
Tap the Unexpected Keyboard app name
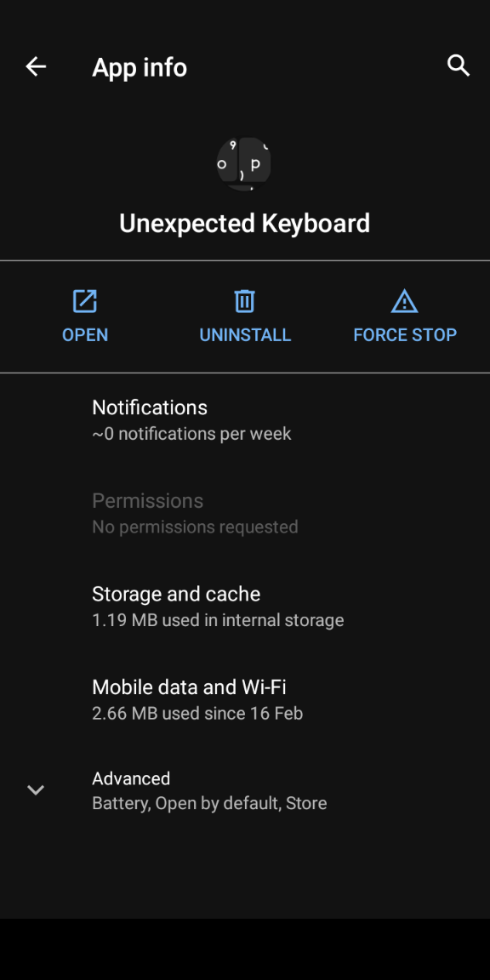[x=245, y=223]
